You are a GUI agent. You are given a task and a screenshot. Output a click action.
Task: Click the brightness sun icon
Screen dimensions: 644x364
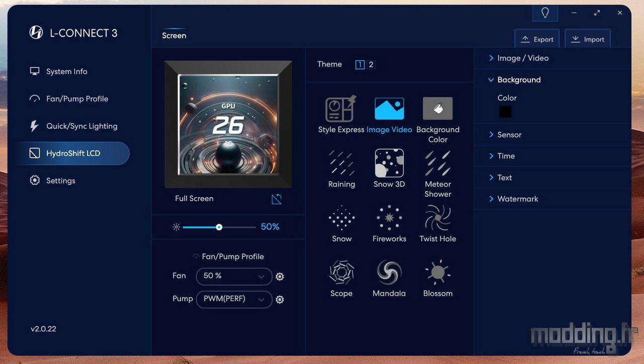point(176,227)
